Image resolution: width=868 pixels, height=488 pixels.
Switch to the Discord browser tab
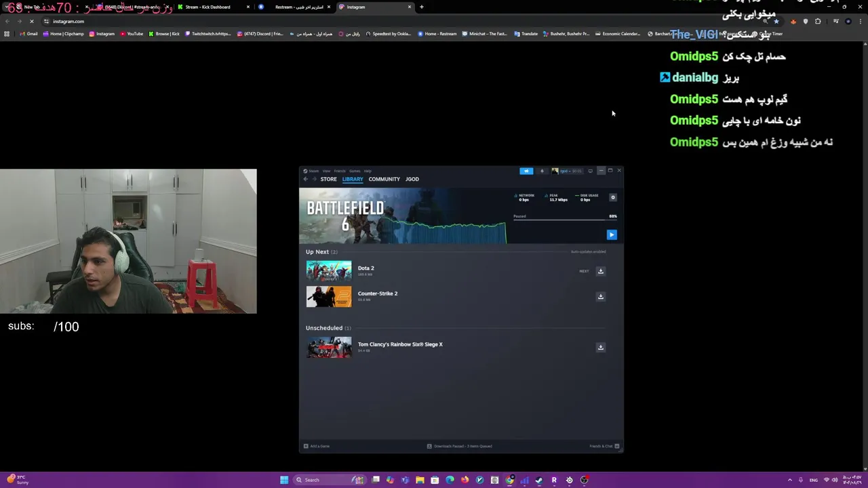[x=132, y=7]
